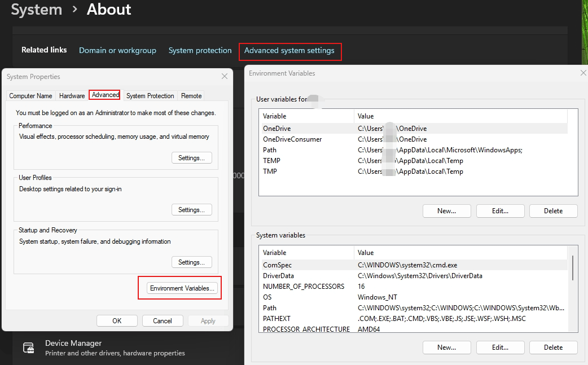The height and width of the screenshot is (365, 588).
Task: Open Advanced system settings link
Action: coord(290,50)
